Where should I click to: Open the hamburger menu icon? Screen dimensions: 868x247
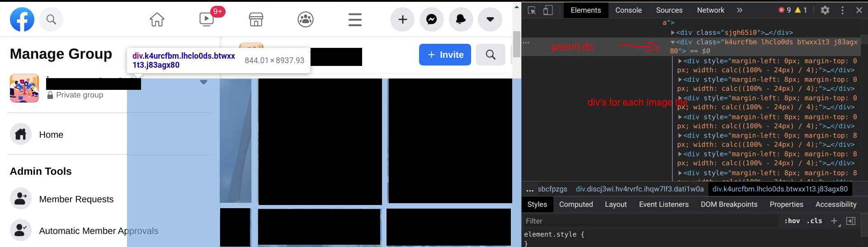[x=355, y=19]
